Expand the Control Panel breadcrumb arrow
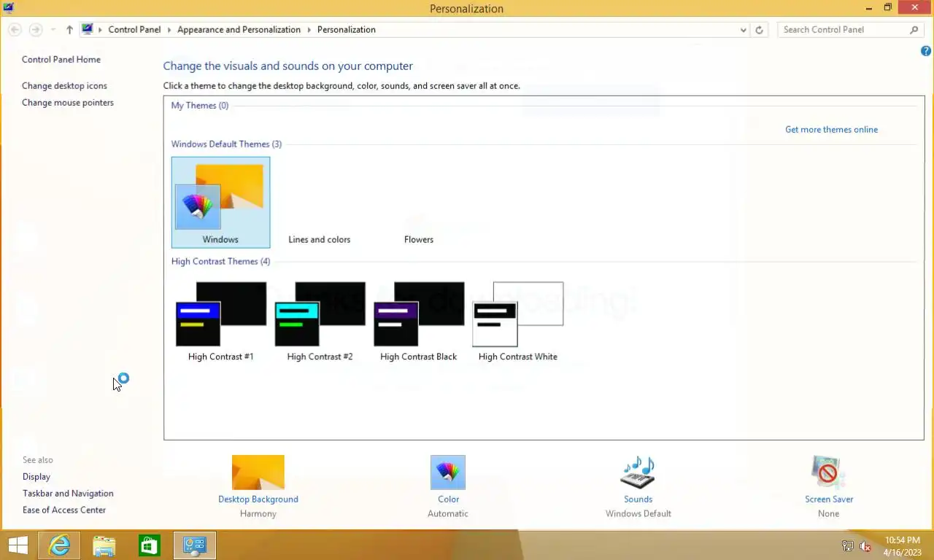Image resolution: width=934 pixels, height=560 pixels. tap(169, 30)
